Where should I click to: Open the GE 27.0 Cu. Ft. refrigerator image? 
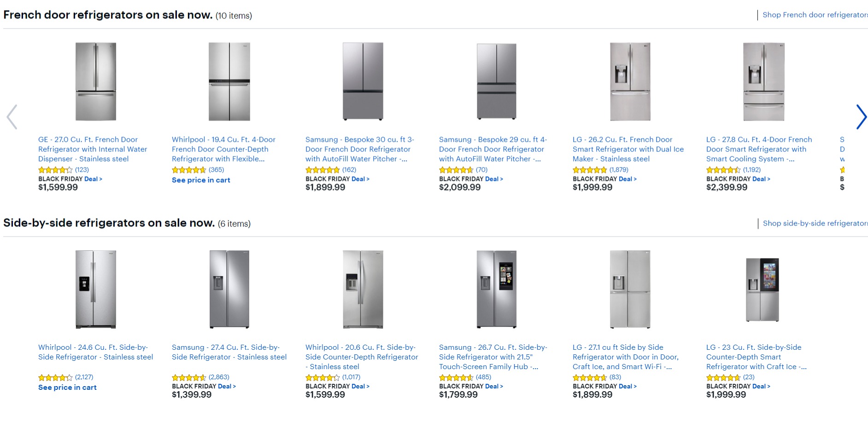click(96, 82)
